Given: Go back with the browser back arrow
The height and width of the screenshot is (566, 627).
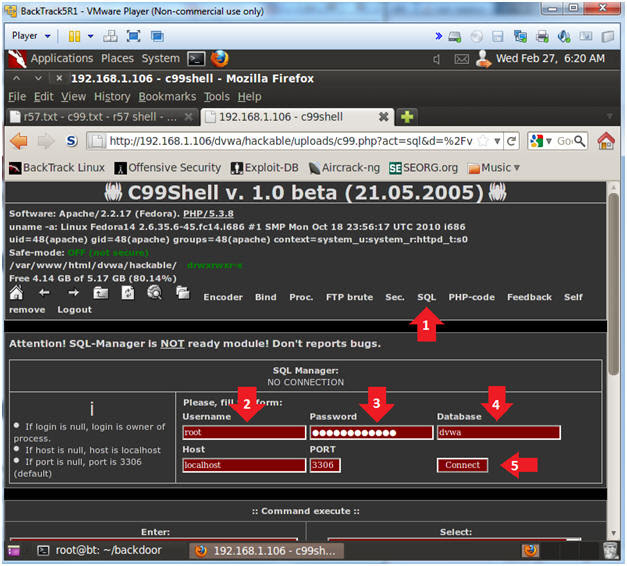Looking at the screenshot, I should pos(18,141).
